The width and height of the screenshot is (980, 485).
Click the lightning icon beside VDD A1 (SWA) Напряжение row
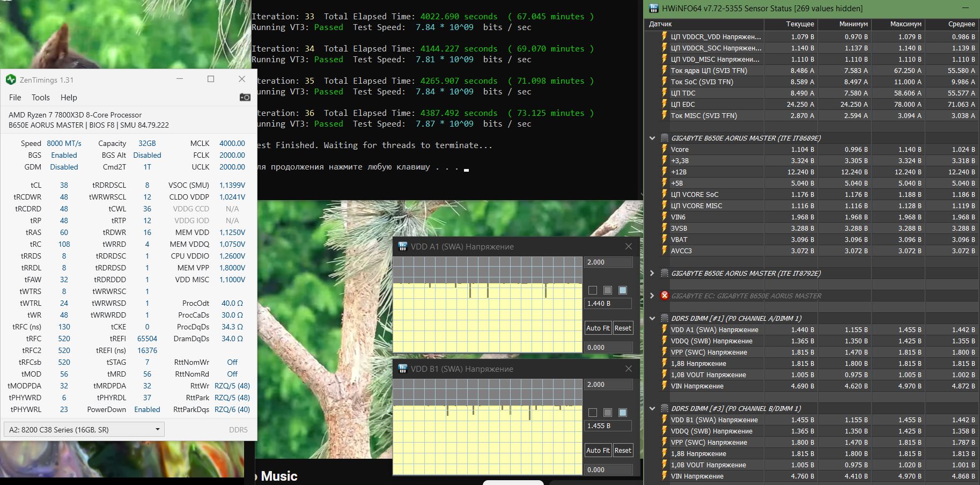click(665, 329)
